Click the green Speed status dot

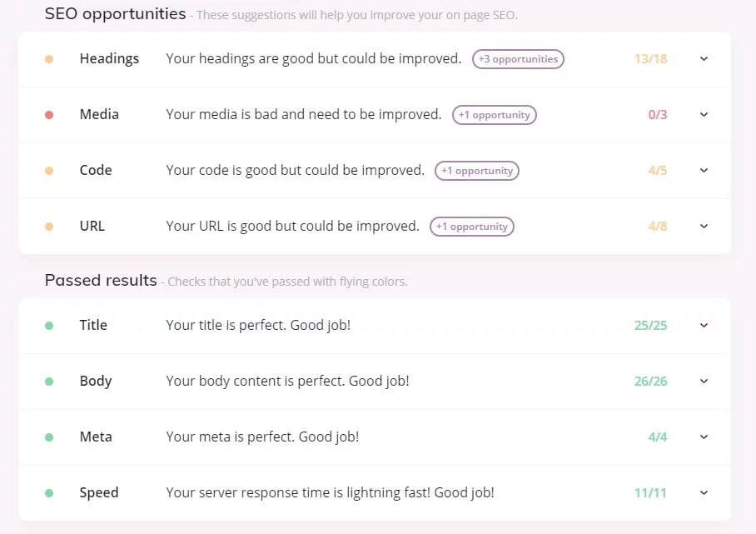coord(49,493)
